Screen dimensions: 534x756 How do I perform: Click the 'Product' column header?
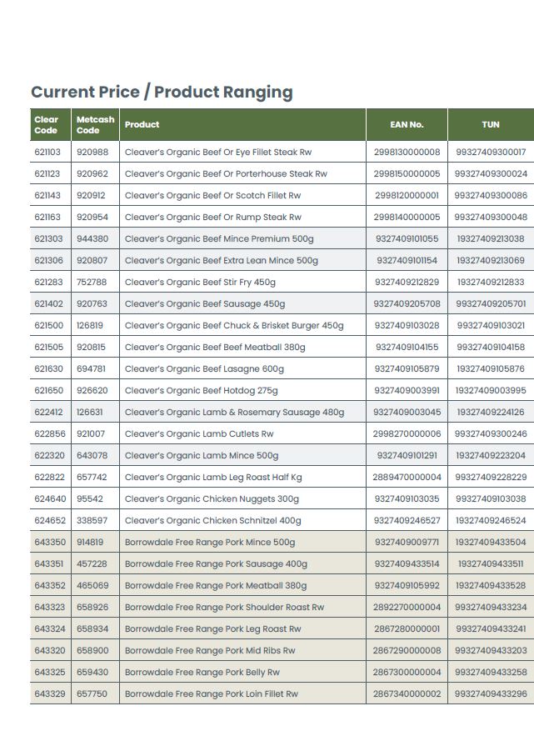pos(142,125)
